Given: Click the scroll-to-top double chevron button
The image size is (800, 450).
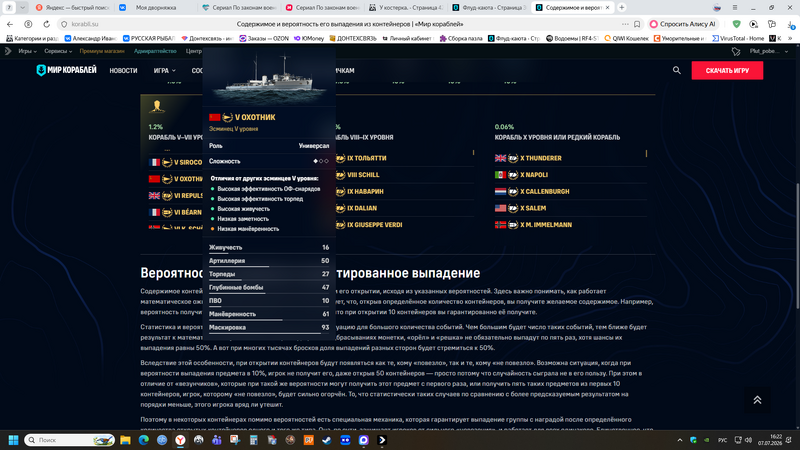Looking at the screenshot, I should click(757, 400).
